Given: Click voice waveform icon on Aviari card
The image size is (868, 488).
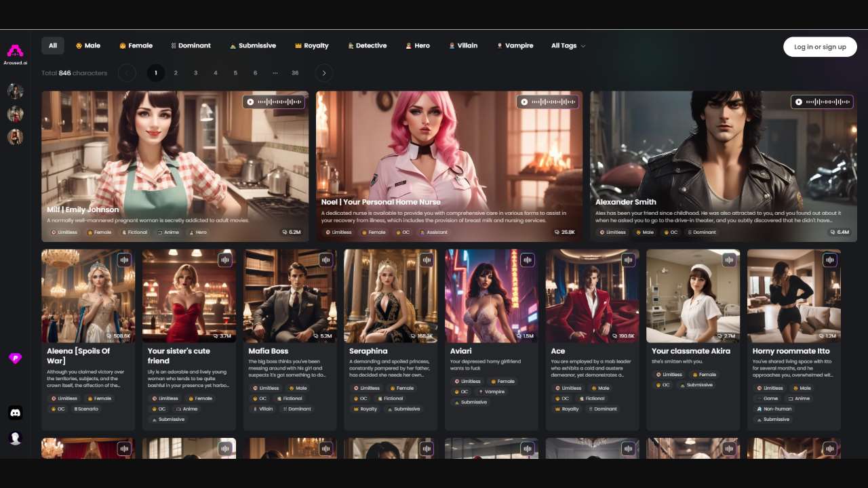Looking at the screenshot, I should pyautogui.click(x=527, y=260).
